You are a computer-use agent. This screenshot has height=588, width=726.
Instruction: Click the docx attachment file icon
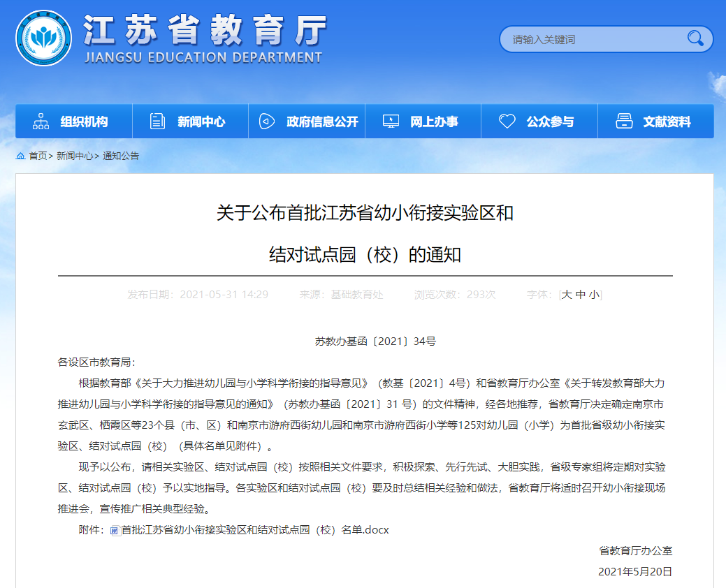115,531
